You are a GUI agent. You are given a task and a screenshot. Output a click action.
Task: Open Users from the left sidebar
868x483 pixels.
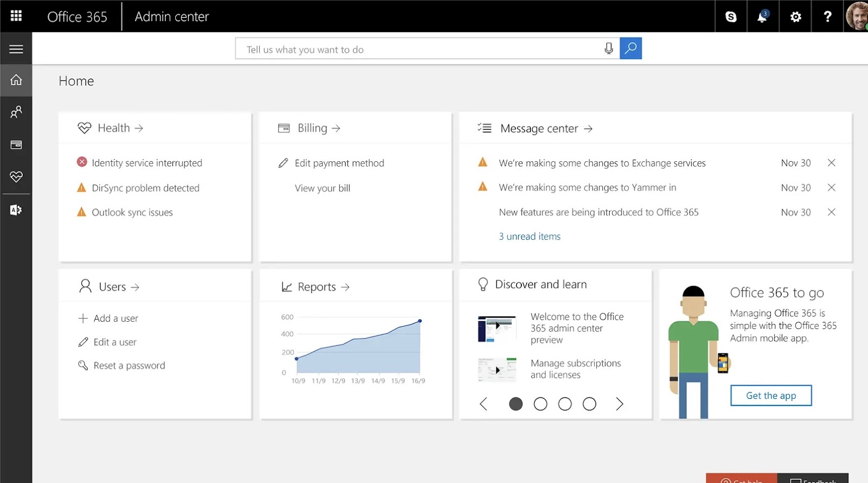pos(16,112)
